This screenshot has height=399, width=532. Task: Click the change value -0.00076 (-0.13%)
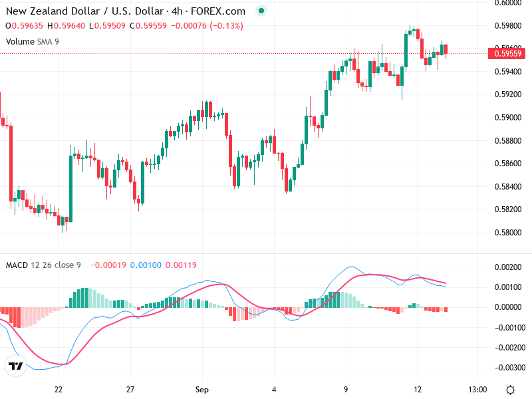click(x=207, y=26)
